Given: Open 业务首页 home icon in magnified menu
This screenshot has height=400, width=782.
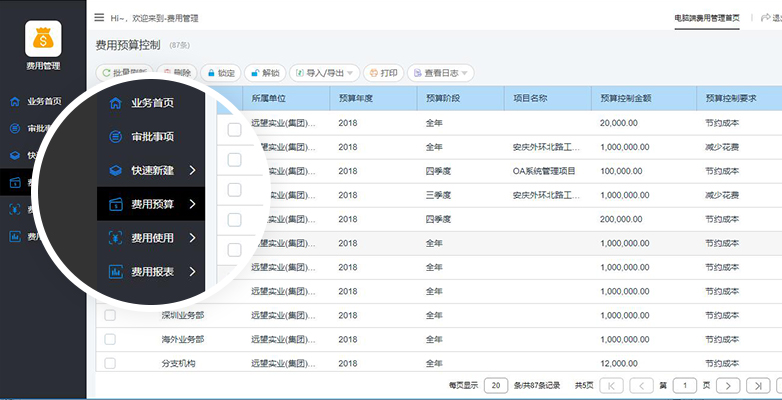Looking at the screenshot, I should click(x=116, y=103).
